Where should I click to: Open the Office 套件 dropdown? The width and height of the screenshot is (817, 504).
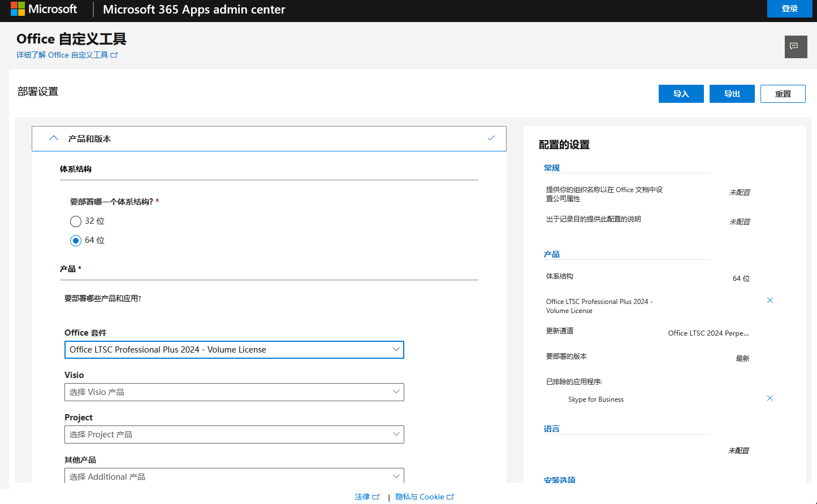tap(234, 350)
